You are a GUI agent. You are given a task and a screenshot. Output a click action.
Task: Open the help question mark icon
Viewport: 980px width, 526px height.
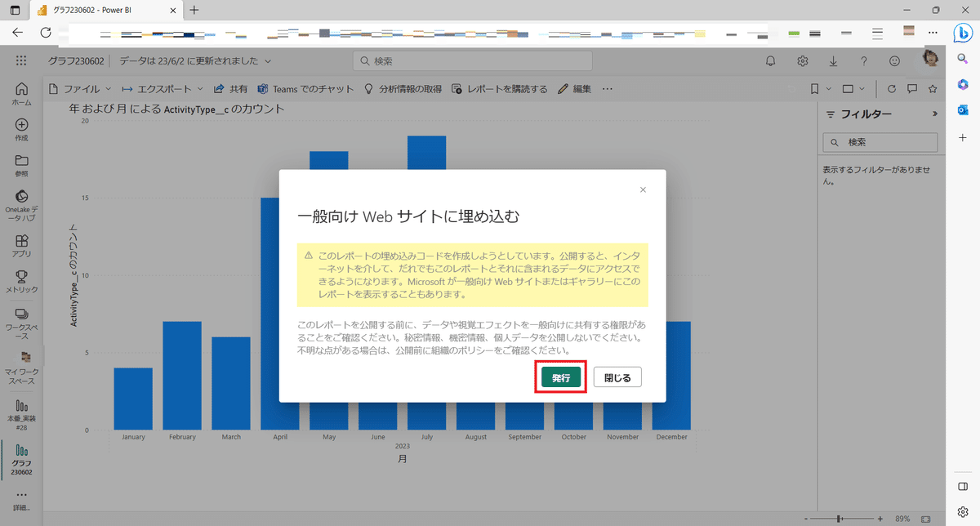[864, 61]
